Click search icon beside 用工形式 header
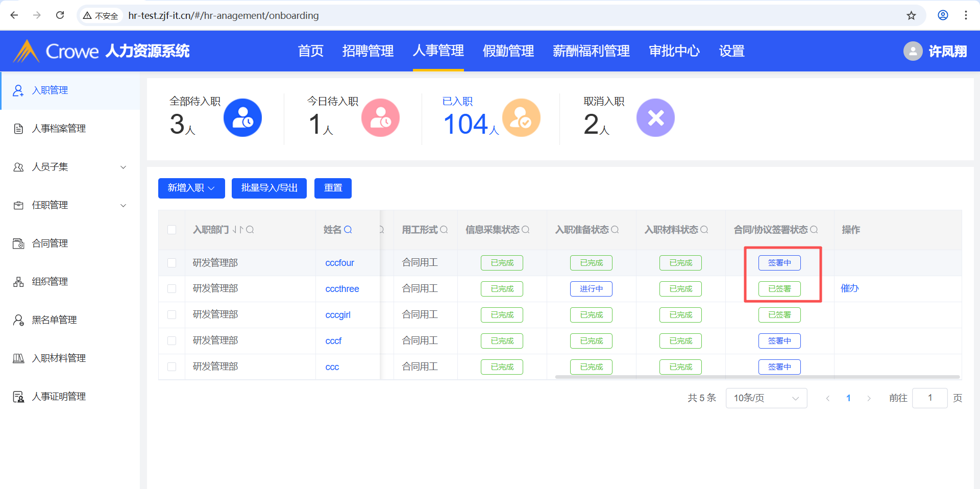The image size is (980, 489). click(444, 230)
